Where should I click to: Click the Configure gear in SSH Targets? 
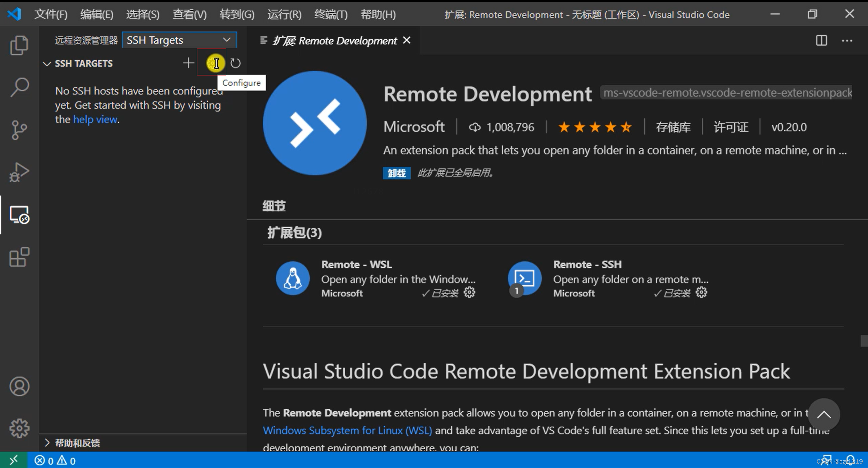pyautogui.click(x=212, y=63)
